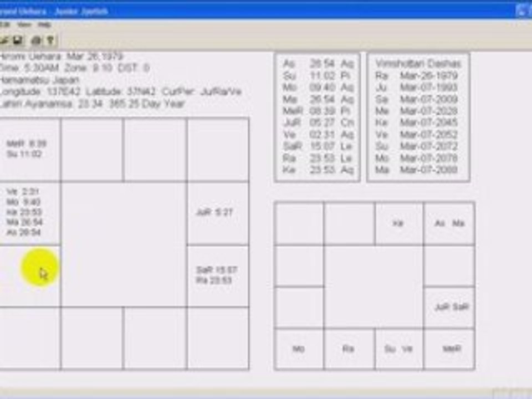Click Mo 9:40 in the main chart
This screenshot has width=532, height=399.
tap(23, 202)
